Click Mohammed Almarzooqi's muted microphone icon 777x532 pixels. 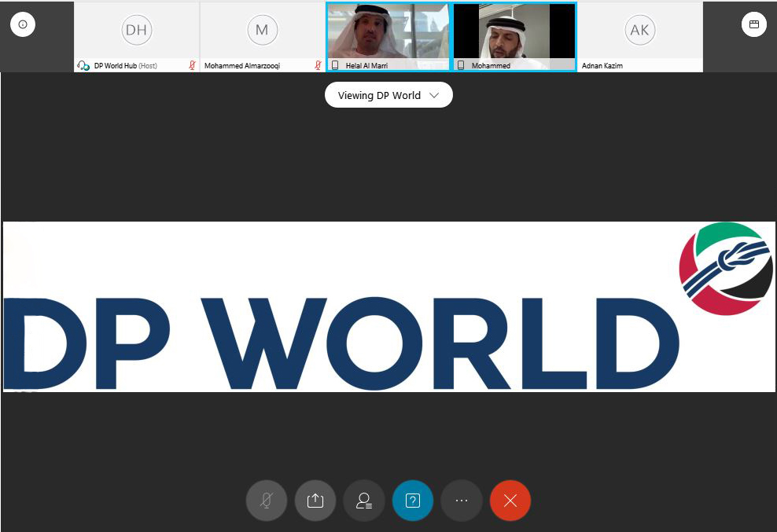coord(318,66)
